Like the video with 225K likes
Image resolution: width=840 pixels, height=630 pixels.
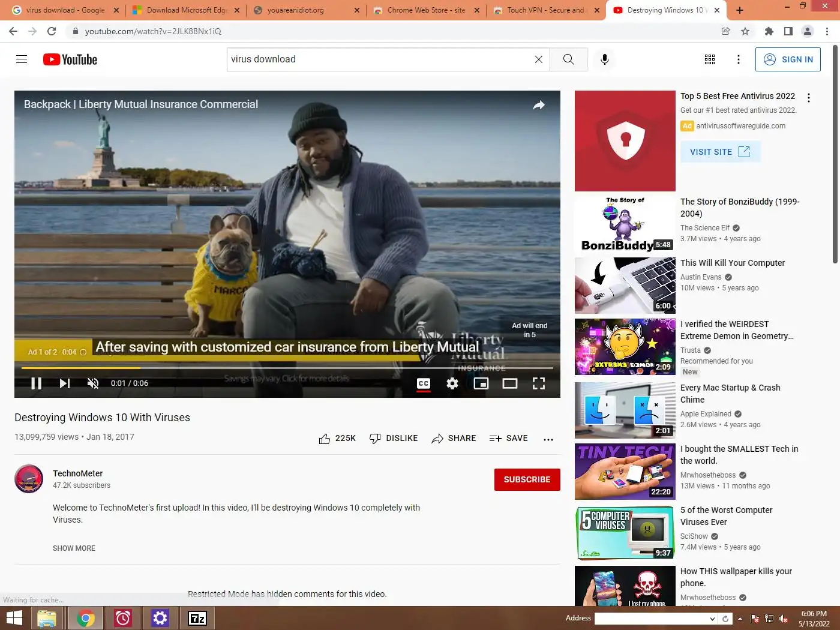(337, 439)
